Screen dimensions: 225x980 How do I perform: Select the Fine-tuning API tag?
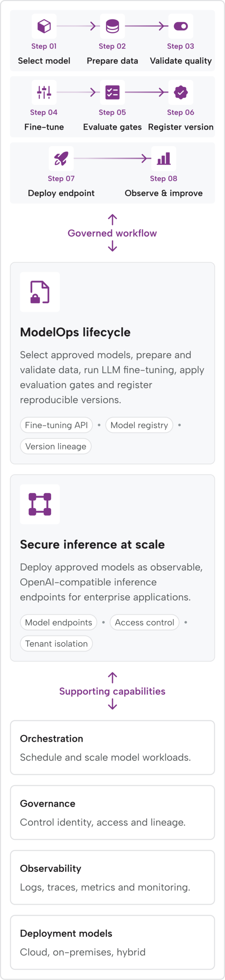pos(56,425)
